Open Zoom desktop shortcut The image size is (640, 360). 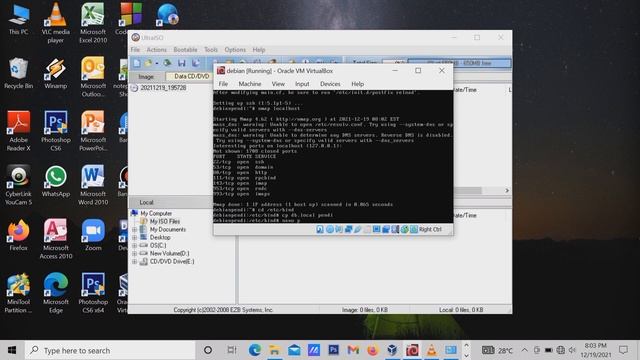click(x=93, y=236)
